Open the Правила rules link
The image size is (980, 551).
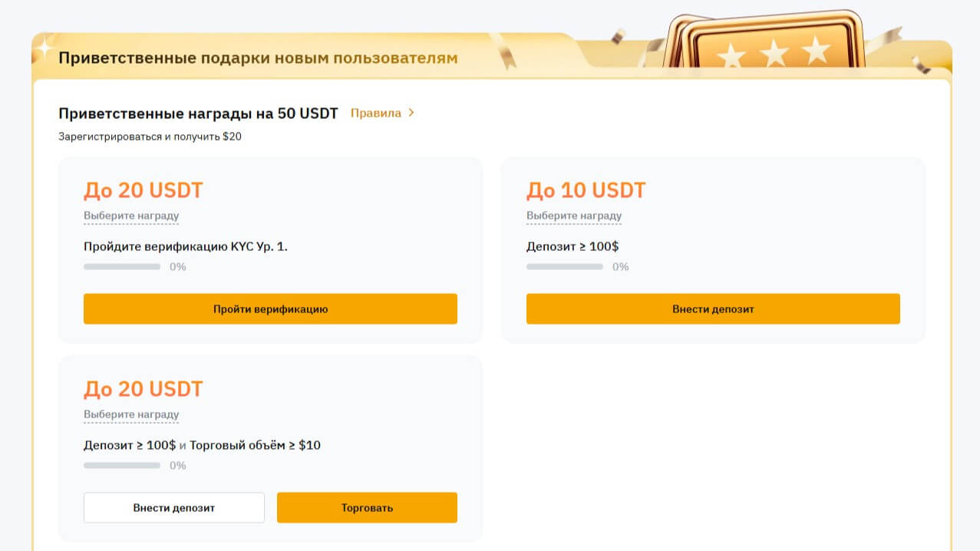tap(376, 113)
